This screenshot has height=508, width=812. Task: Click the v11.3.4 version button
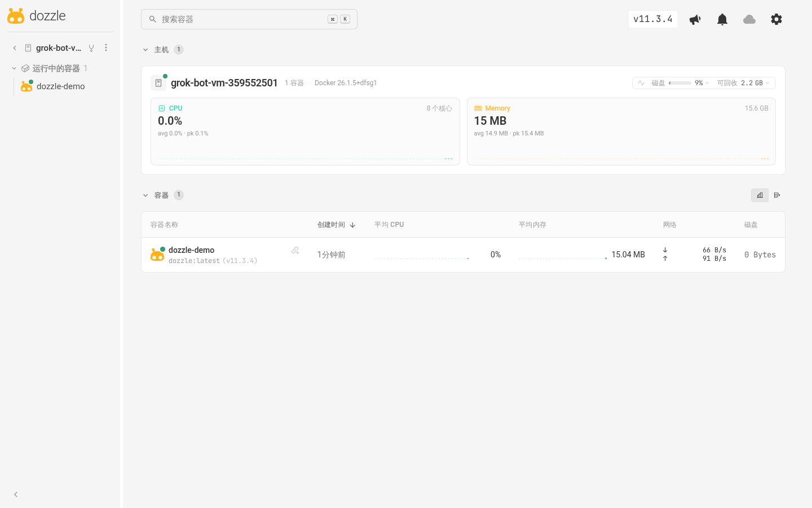click(x=653, y=19)
